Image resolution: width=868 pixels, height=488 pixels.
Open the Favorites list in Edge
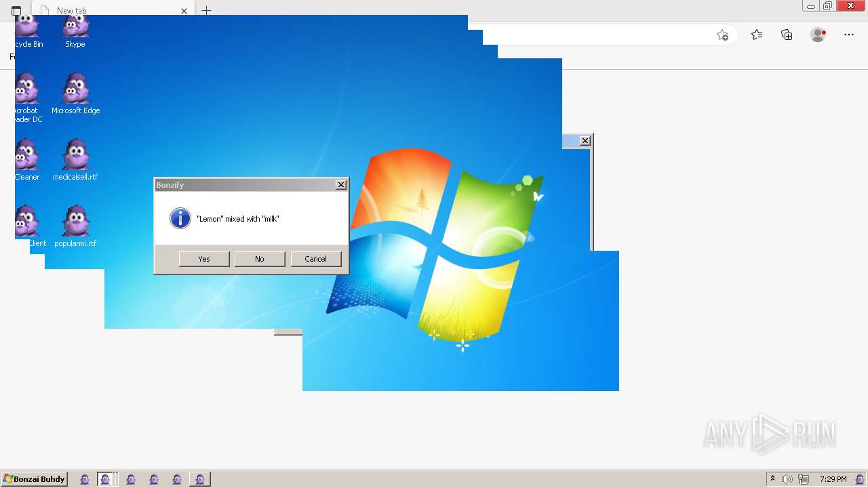pos(757,35)
